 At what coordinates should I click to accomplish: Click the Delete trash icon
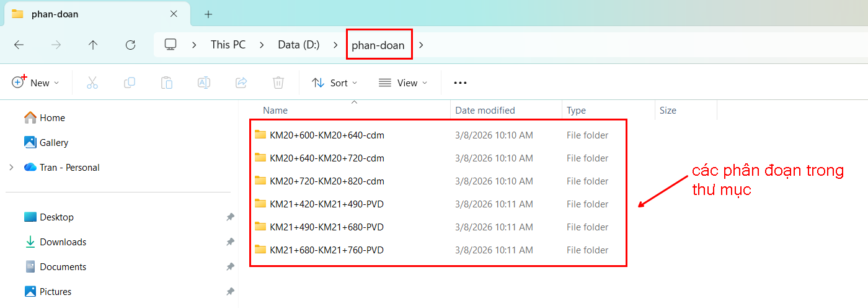[x=278, y=83]
